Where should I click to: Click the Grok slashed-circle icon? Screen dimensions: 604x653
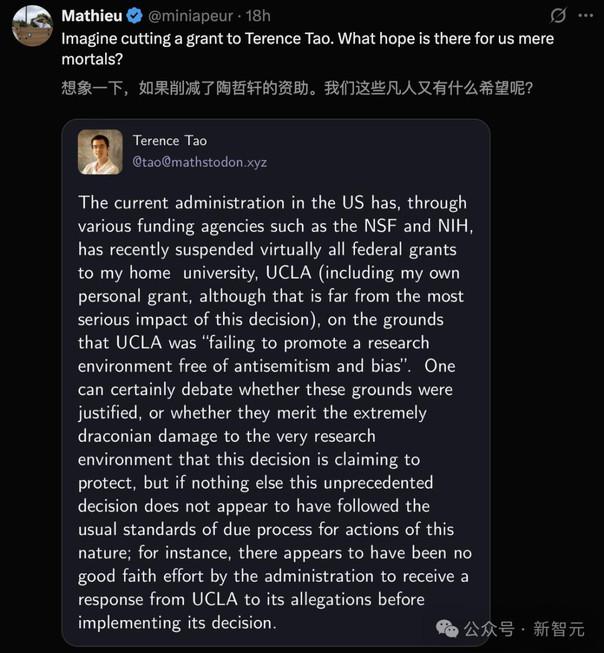(x=558, y=16)
